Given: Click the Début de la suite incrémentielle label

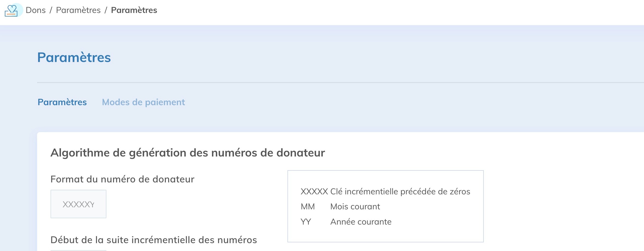Looking at the screenshot, I should (154, 240).
